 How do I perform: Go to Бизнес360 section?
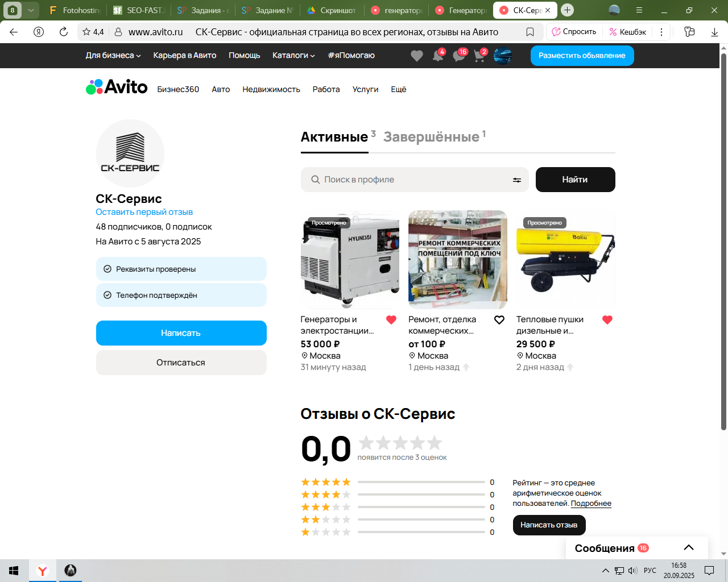[178, 89]
